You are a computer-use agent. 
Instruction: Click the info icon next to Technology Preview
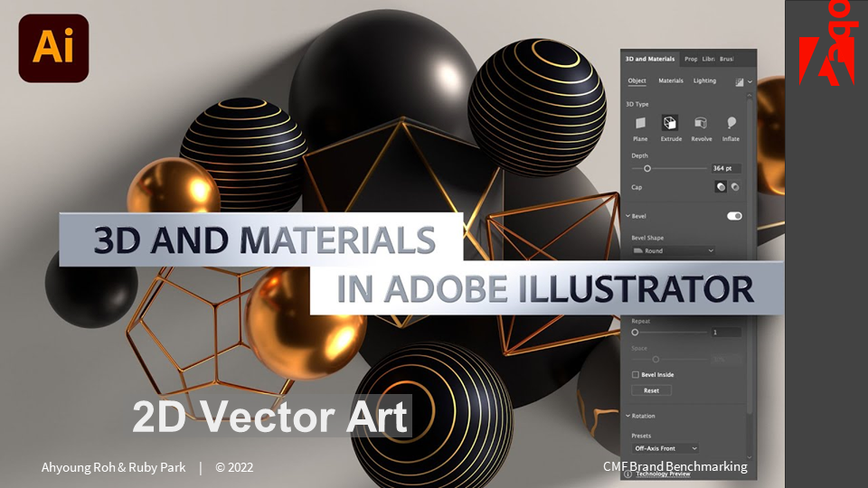tap(627, 474)
